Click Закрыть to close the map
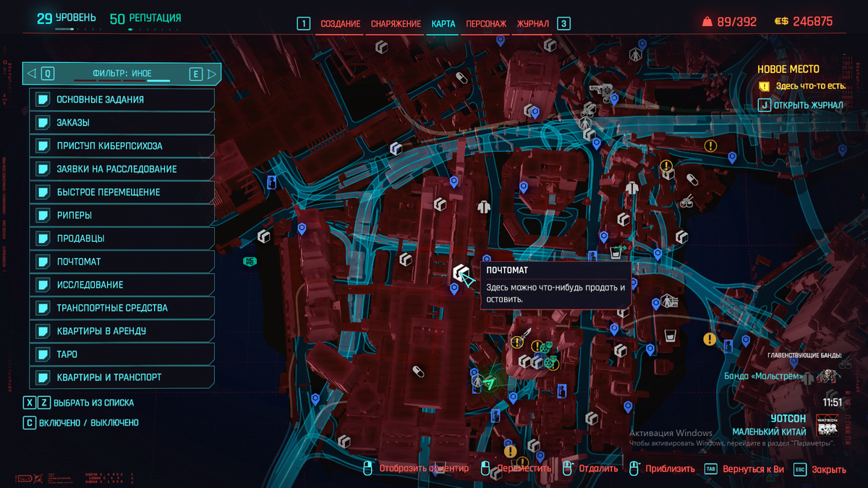 pos(829,469)
